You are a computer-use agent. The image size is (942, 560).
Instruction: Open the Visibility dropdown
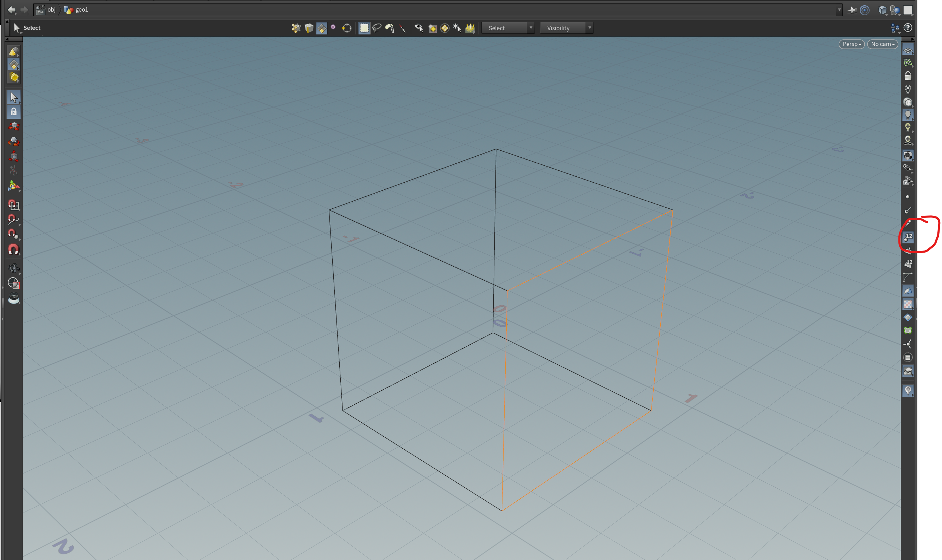pyautogui.click(x=566, y=28)
